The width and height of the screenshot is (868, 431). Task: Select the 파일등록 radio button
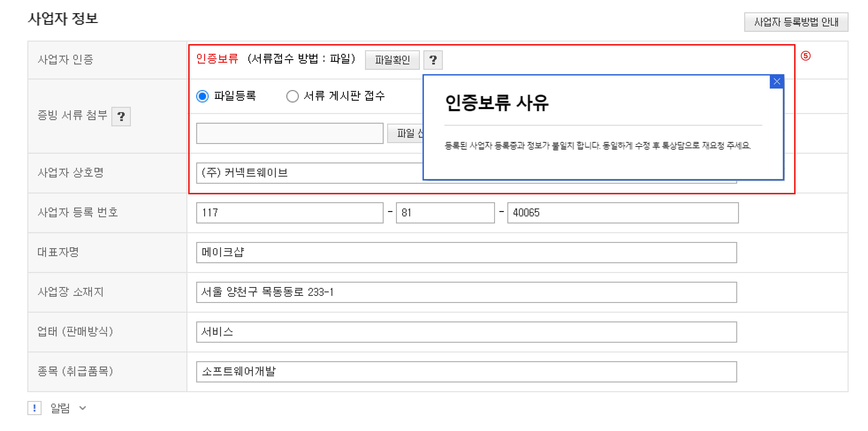click(202, 96)
